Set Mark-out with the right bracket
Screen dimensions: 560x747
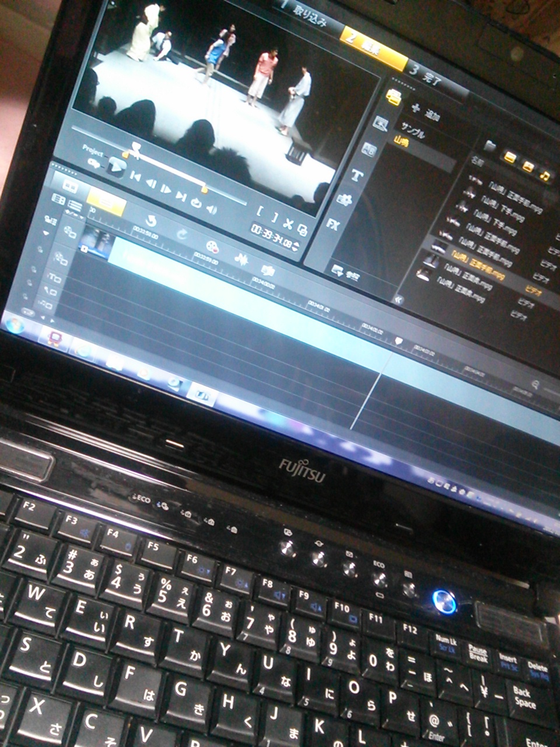pos(274,218)
